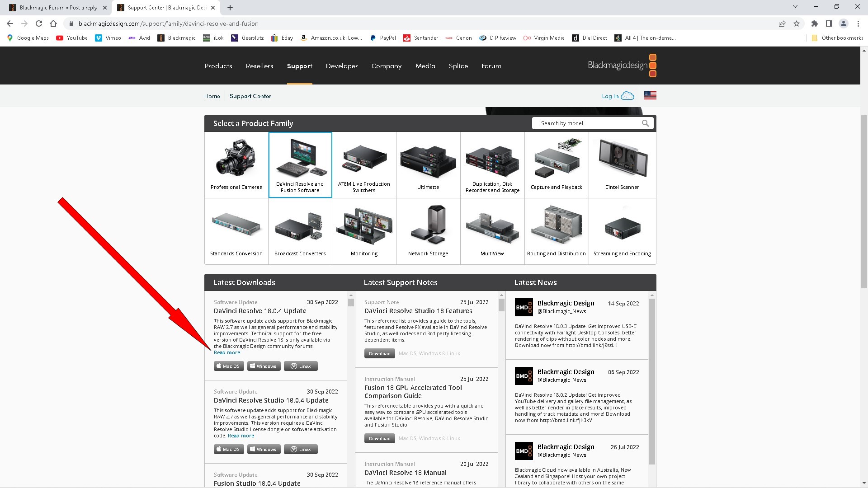Click the Blackmagicdesign logo
868x488 pixels.
click(x=622, y=66)
